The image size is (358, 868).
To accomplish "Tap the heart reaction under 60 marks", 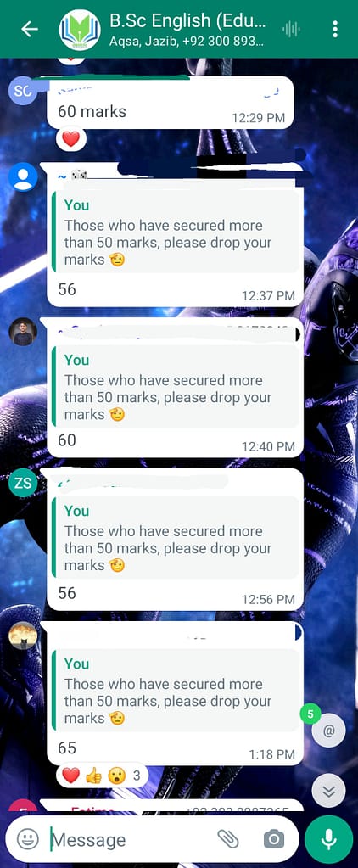I will (70, 139).
